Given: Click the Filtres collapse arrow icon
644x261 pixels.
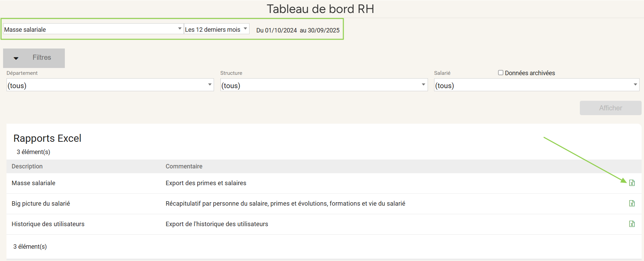Looking at the screenshot, I should coord(16,58).
